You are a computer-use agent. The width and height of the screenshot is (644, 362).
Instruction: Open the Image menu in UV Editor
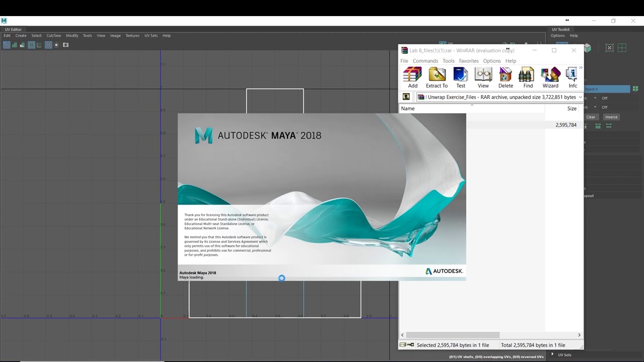[x=115, y=36]
